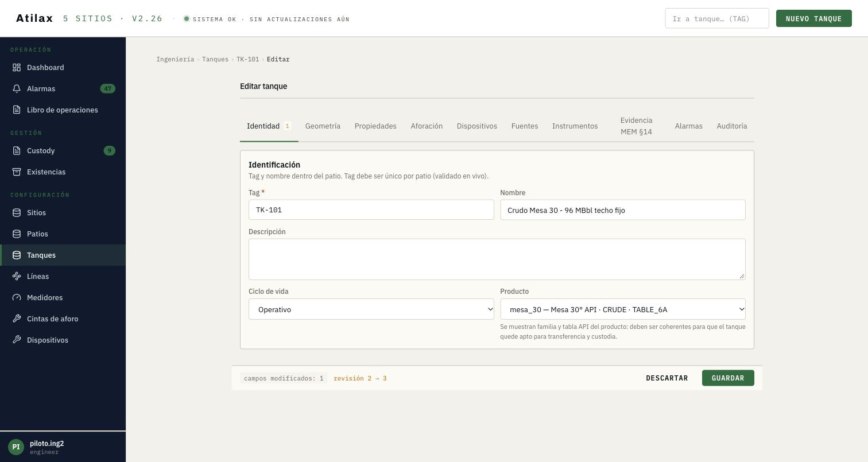
Task: Open the Ciclo de vida dropdown
Action: pyautogui.click(x=371, y=309)
